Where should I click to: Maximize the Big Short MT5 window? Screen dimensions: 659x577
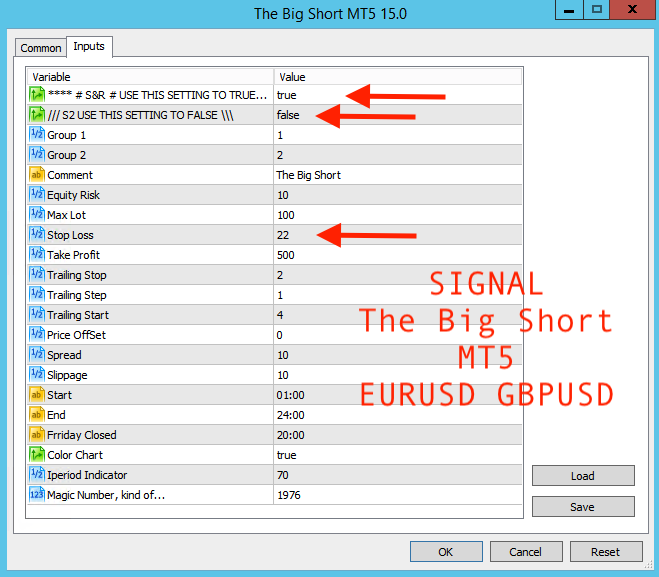[596, 9]
